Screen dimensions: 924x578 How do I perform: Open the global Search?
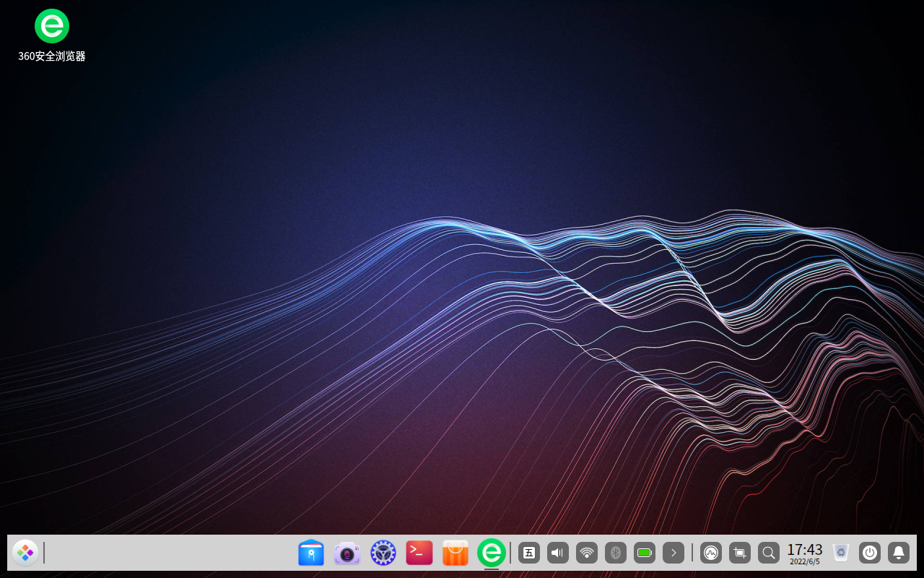click(x=768, y=553)
